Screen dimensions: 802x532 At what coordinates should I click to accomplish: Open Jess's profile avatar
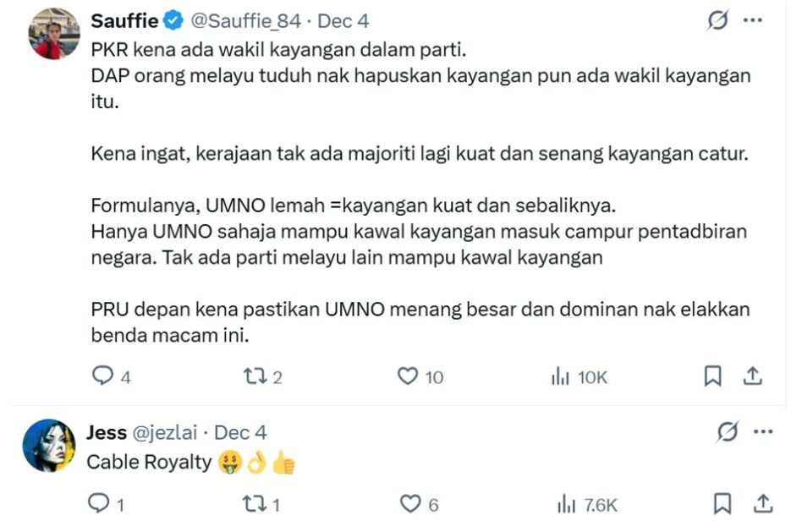tap(49, 445)
